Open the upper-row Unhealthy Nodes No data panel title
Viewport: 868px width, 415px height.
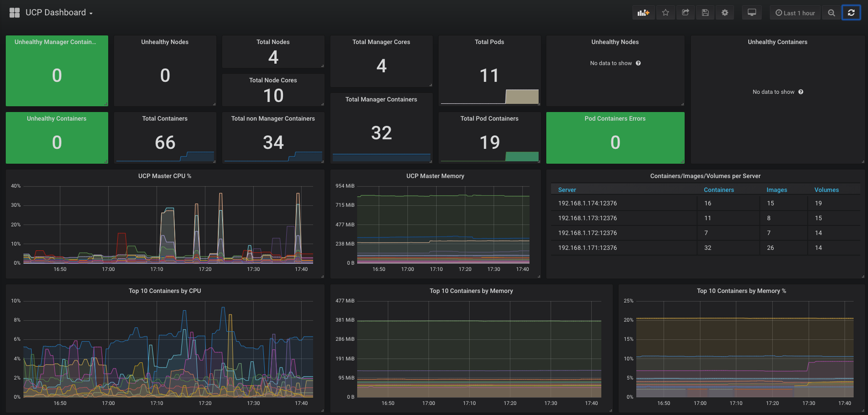pos(615,42)
